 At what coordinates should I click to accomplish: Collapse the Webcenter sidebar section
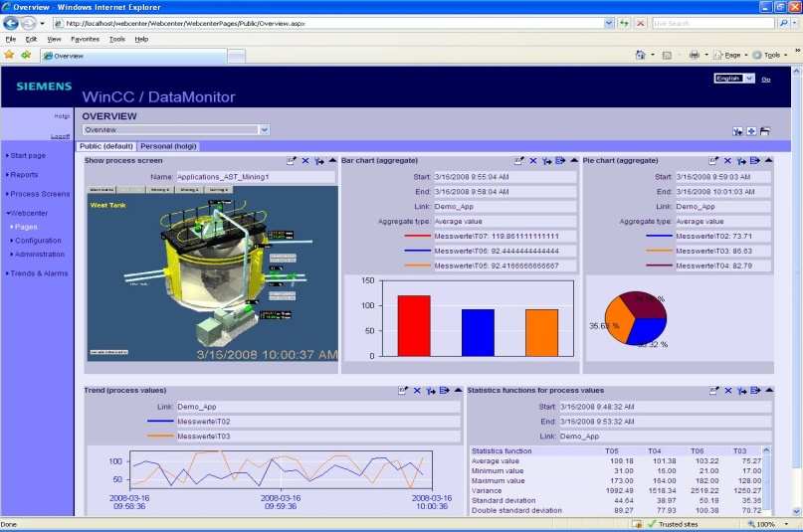(29, 214)
